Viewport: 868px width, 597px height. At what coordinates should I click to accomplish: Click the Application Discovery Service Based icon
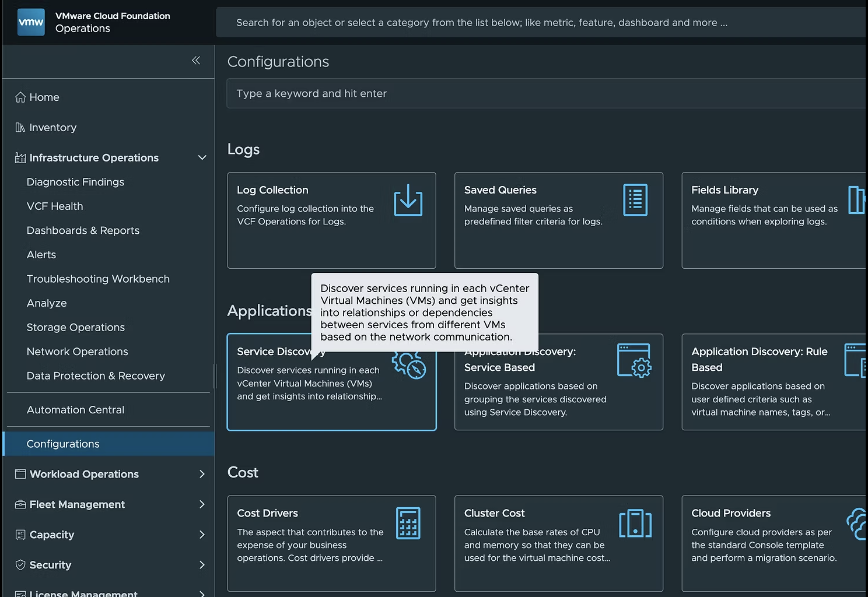[634, 360]
